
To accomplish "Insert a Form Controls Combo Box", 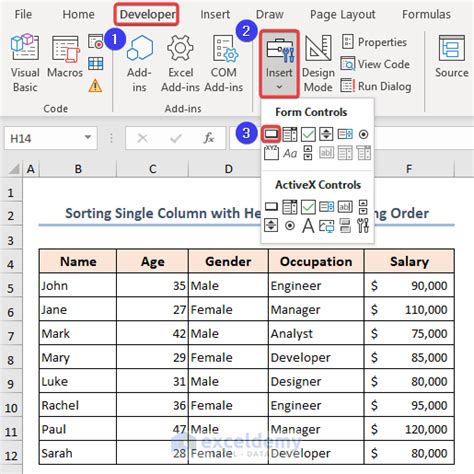I will (290, 134).
